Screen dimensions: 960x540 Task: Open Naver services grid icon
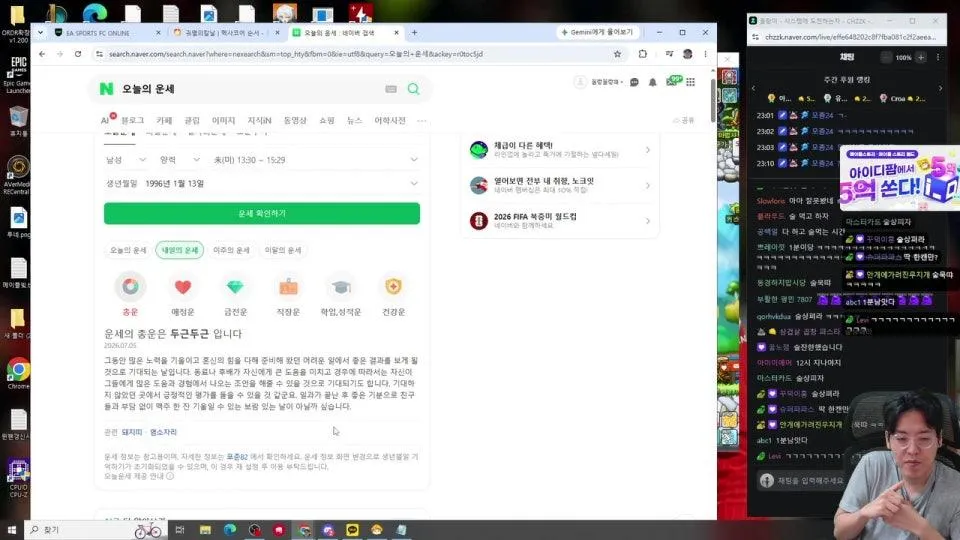(691, 82)
